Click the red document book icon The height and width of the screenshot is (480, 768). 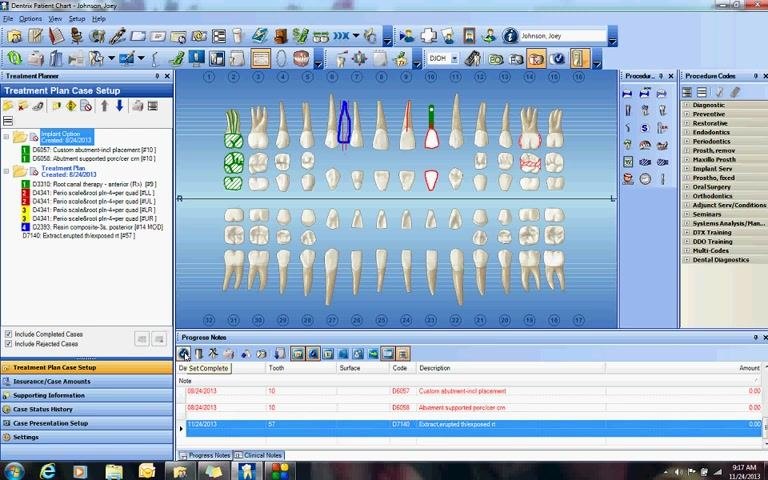click(x=56, y=36)
